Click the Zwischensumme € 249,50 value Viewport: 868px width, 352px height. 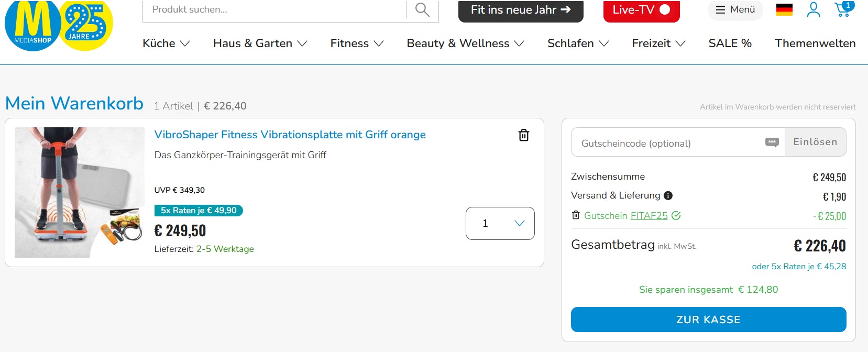(x=829, y=178)
